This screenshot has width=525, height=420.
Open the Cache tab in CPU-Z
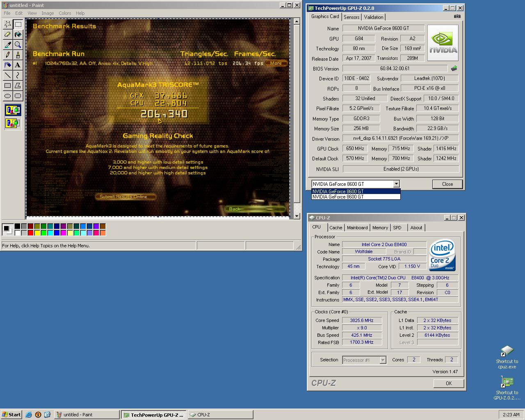(336, 228)
